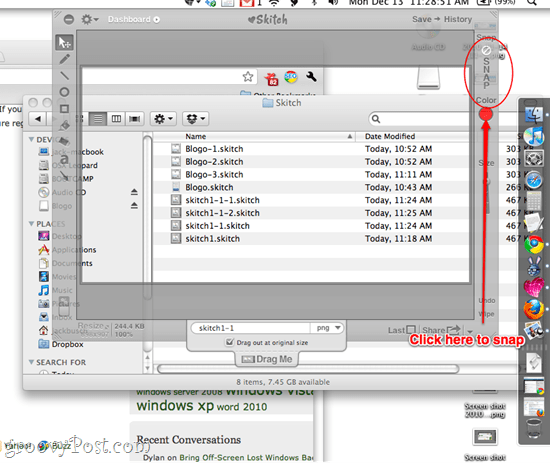Click the Chrome bookmark star icon
This screenshot has height=463, width=550.
coord(248,76)
